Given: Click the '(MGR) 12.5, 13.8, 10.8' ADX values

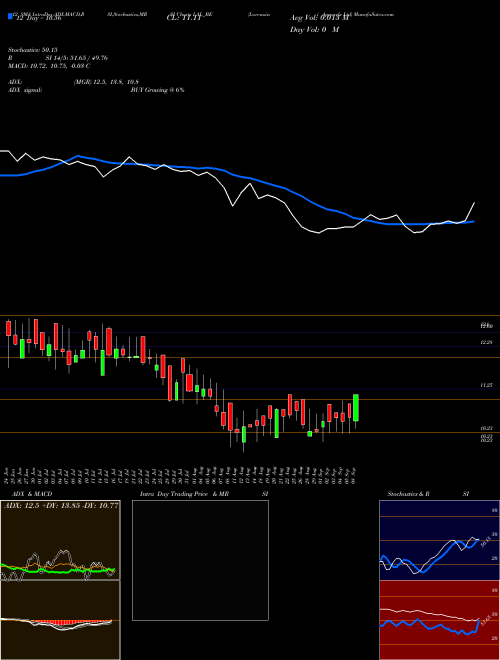Looking at the screenshot, I should click(106, 82).
